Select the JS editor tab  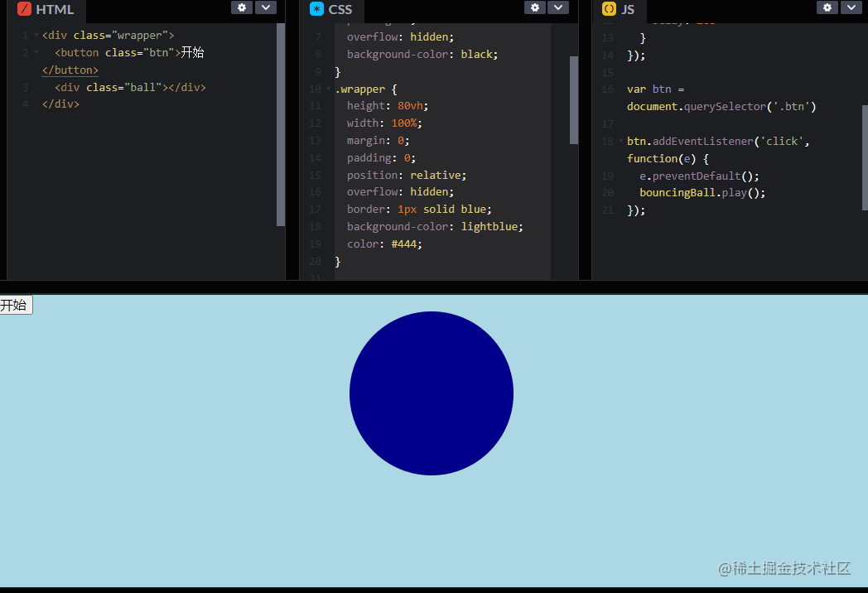[620, 10]
